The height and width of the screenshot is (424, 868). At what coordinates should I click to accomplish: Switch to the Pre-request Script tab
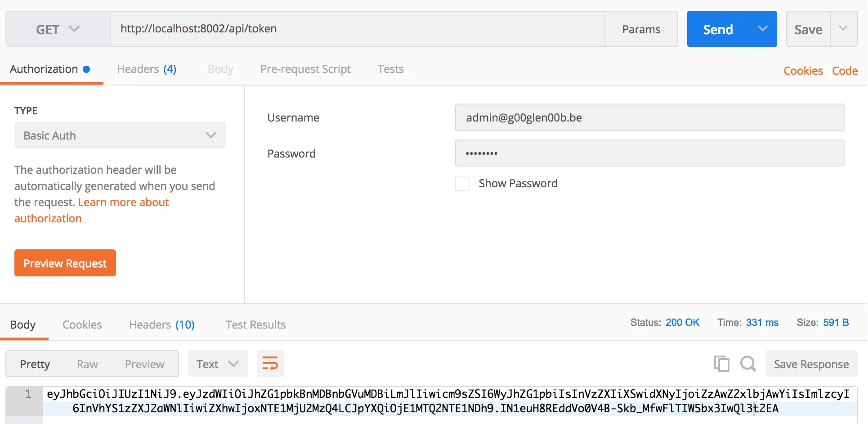pos(305,69)
